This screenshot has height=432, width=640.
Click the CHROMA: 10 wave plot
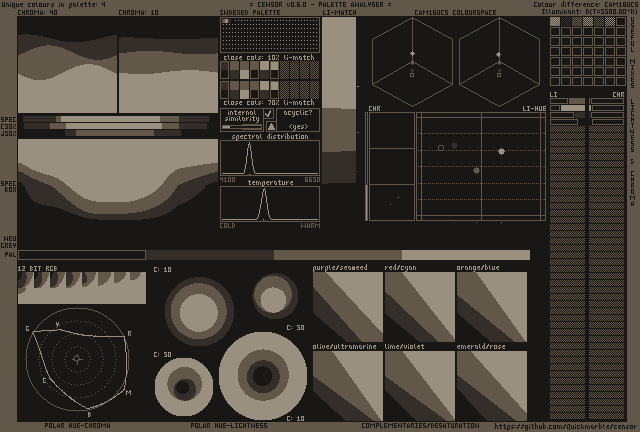point(168,65)
